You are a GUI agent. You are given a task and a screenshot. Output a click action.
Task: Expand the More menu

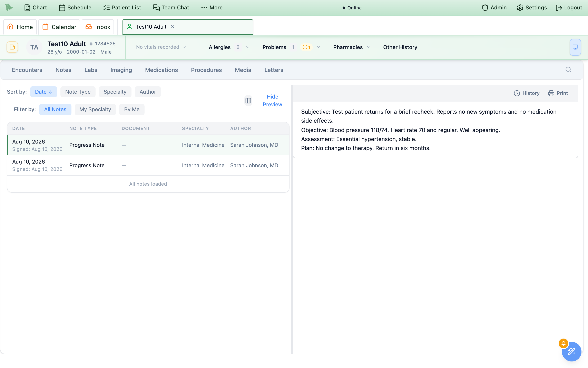point(212,8)
